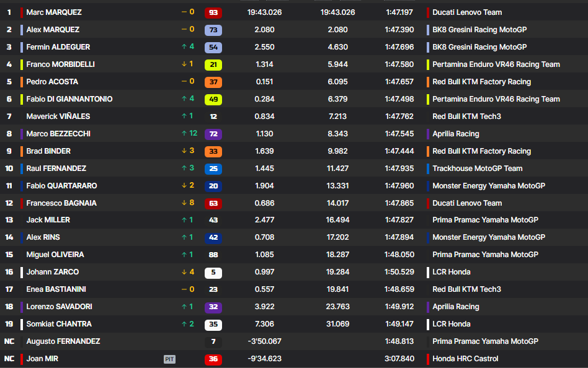Select Augusto Fernandez's row in the standings
Screen dimensions: 588x368
294,341
